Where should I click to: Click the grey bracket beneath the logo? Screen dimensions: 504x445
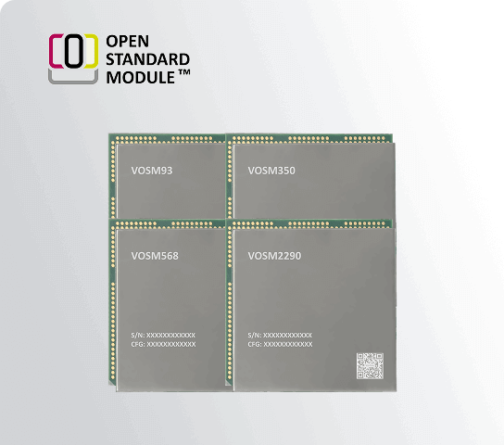tap(73, 77)
